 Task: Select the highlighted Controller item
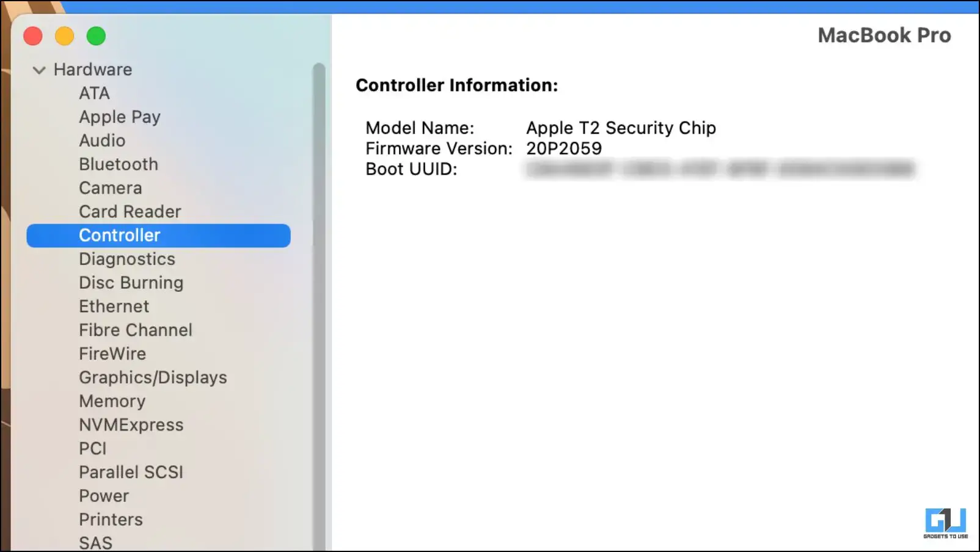[x=120, y=236]
